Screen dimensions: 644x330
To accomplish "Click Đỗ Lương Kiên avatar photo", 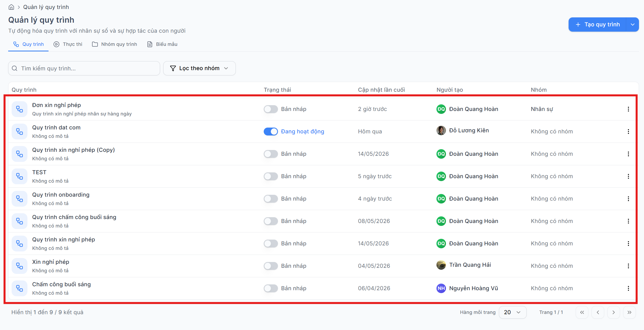I will pos(441,130).
